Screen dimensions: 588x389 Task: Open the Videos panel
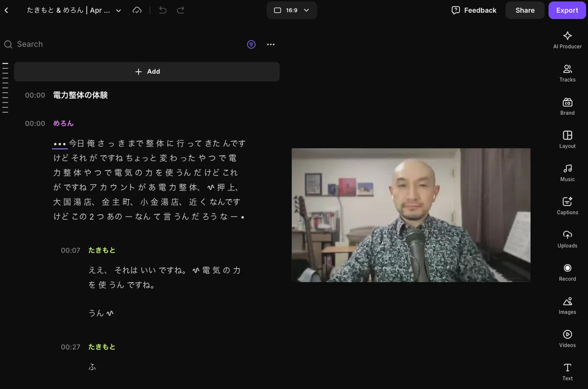[x=567, y=339]
